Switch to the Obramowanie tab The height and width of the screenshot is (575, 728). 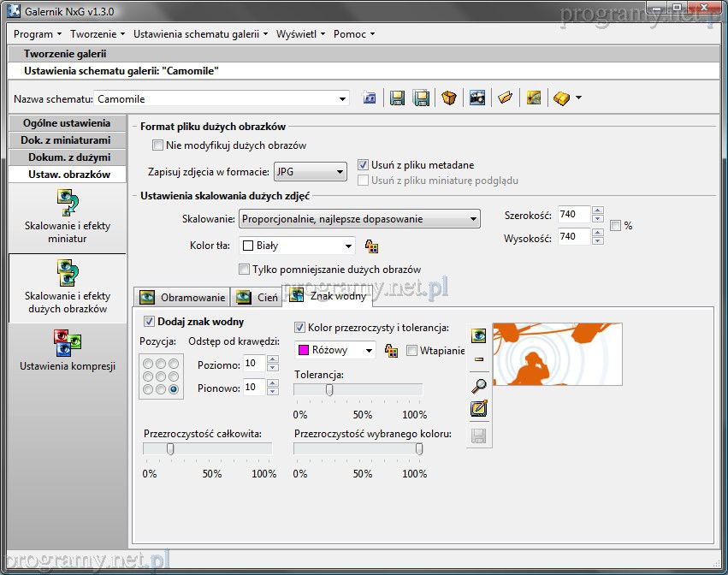tap(183, 297)
